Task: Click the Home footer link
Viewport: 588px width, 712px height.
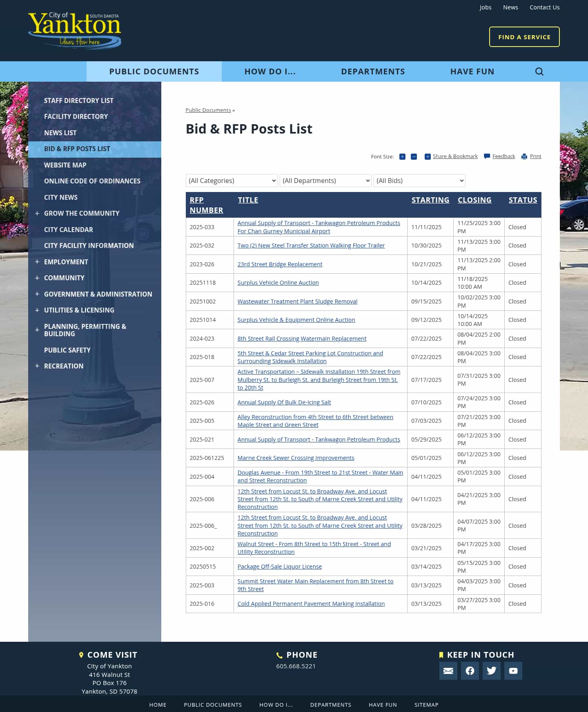Action: 158,705
